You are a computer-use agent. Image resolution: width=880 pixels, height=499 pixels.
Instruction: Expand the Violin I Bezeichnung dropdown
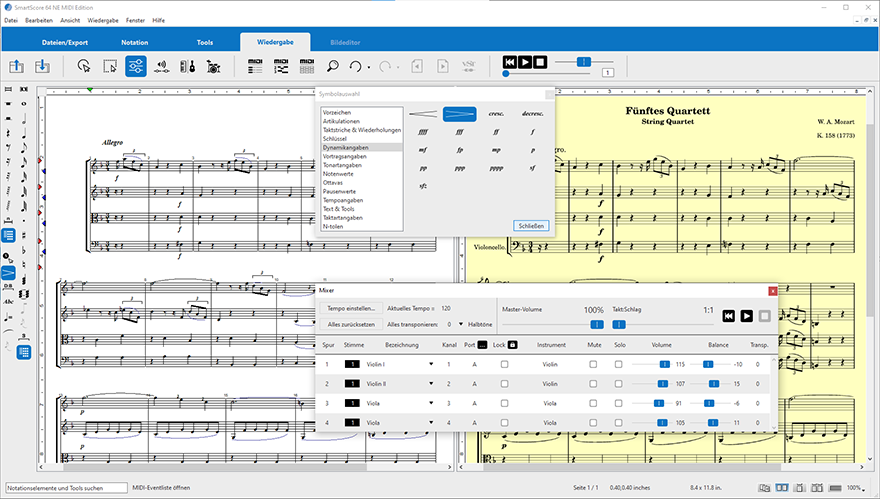[431, 365]
